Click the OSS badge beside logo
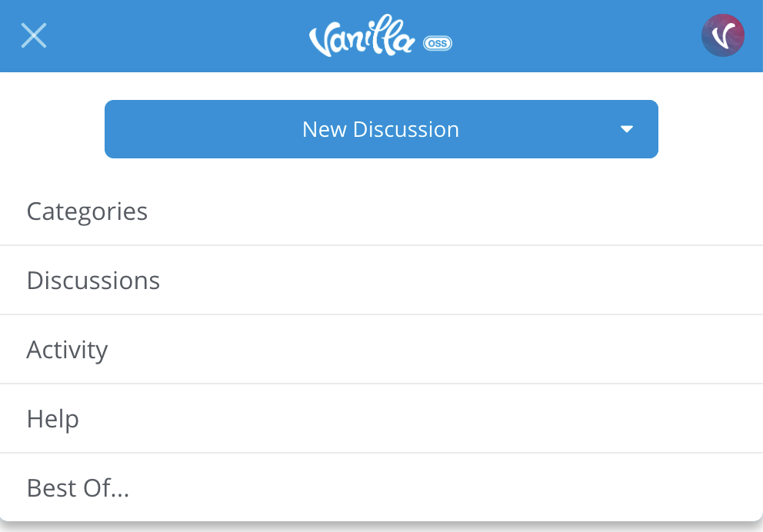This screenshot has height=532, width=763. [x=438, y=44]
